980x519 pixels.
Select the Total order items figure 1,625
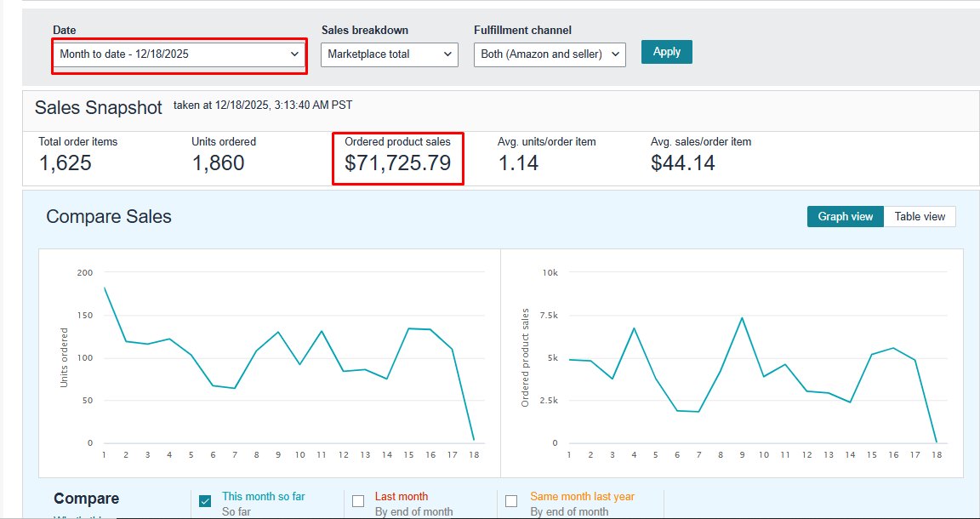point(66,163)
